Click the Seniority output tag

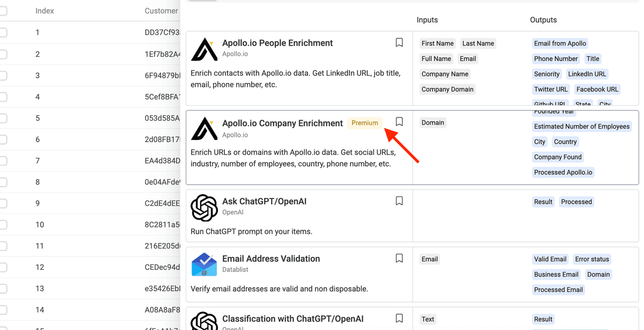[547, 74]
